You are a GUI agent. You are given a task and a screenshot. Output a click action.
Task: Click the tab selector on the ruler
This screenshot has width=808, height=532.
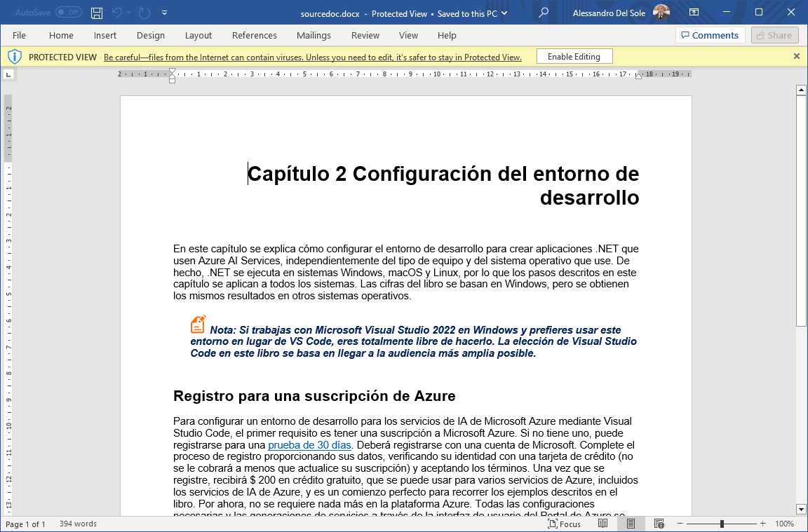point(9,73)
